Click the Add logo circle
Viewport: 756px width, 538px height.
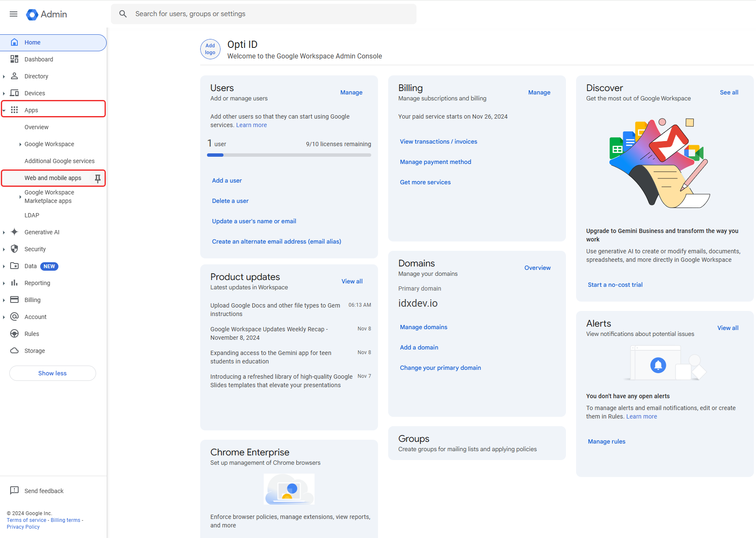[x=210, y=49]
